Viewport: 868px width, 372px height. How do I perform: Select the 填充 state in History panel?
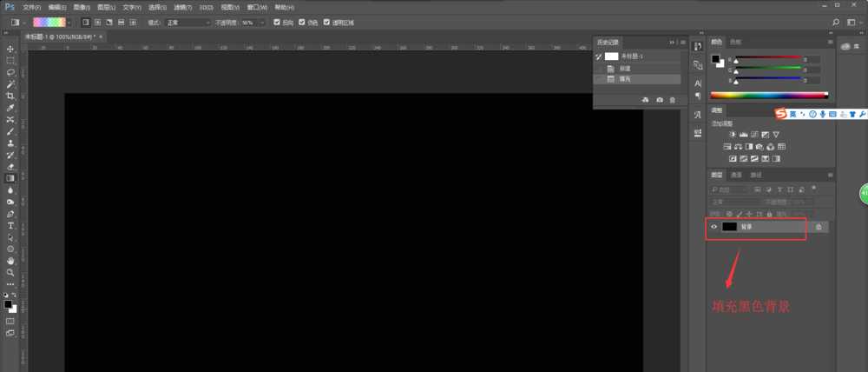[x=637, y=79]
